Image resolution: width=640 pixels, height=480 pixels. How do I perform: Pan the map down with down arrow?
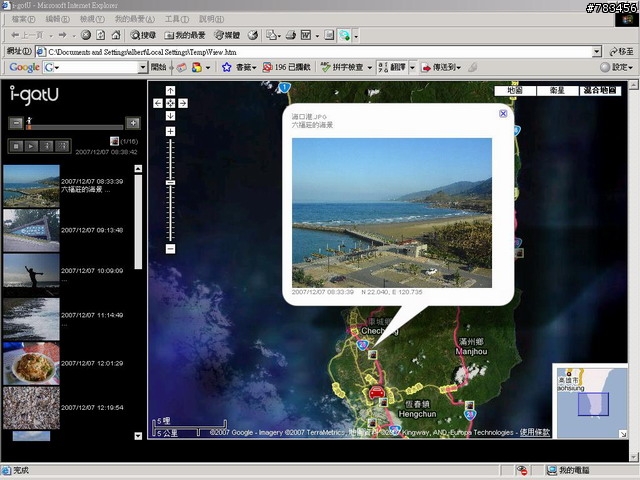tap(170, 116)
